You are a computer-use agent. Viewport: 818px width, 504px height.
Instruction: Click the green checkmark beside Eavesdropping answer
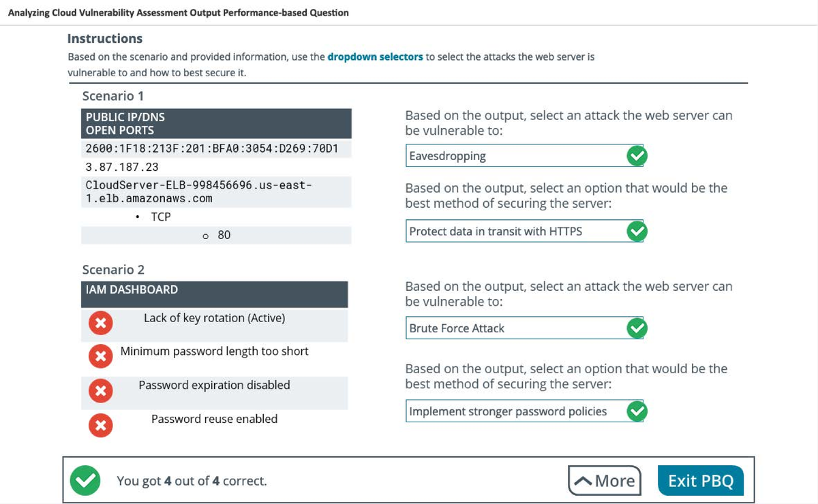(x=636, y=155)
